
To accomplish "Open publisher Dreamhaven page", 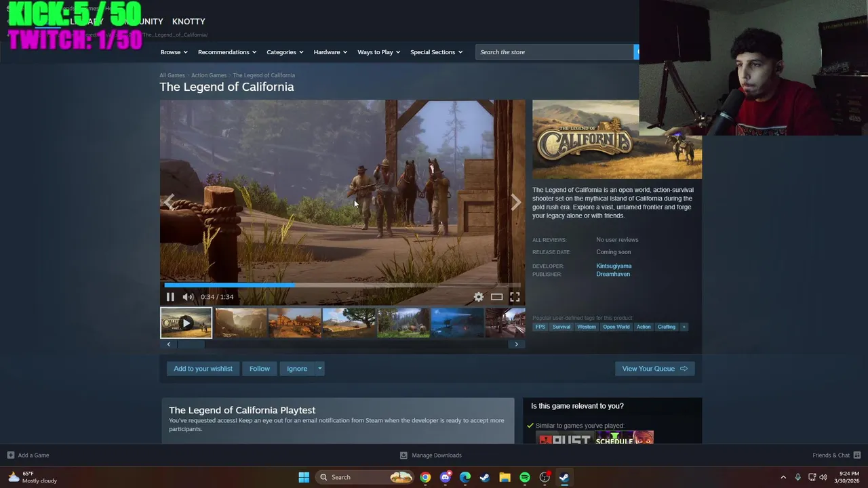I will pos(613,274).
